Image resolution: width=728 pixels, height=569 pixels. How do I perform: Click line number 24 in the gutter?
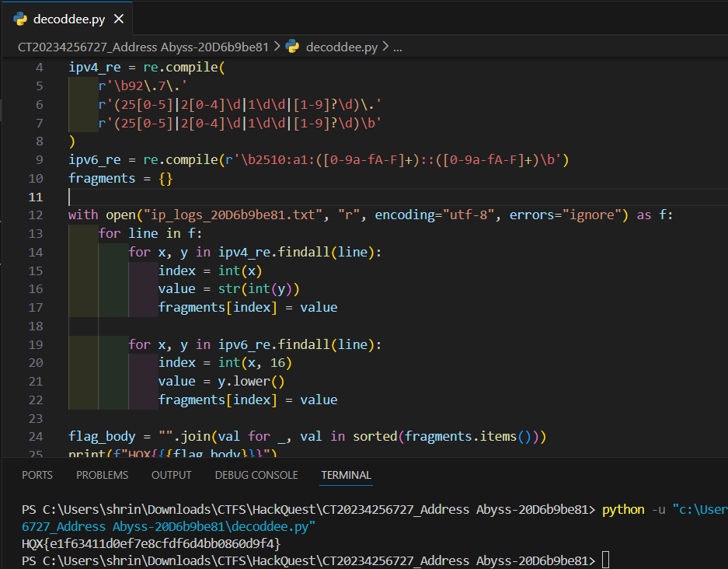[37, 437]
